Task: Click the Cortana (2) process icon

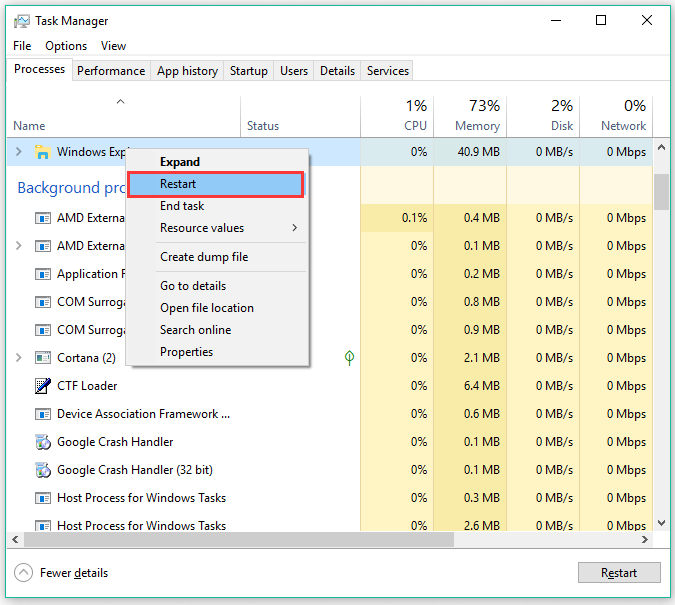Action: click(43, 357)
